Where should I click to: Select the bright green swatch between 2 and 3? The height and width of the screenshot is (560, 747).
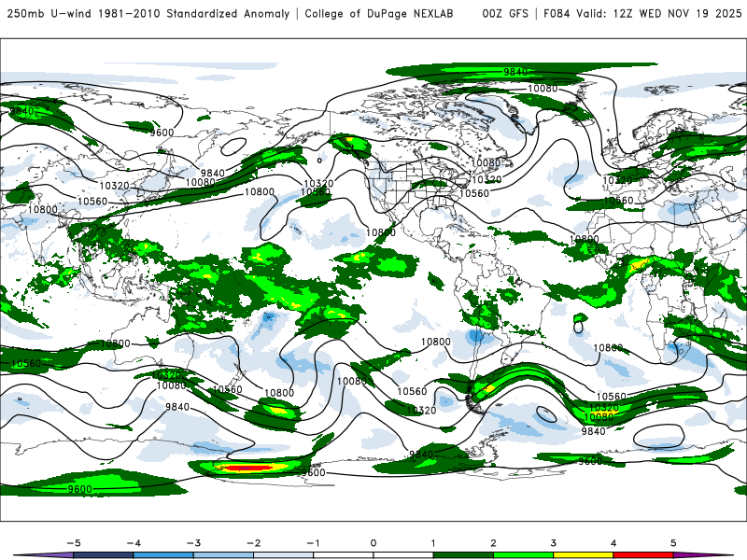[523, 555]
